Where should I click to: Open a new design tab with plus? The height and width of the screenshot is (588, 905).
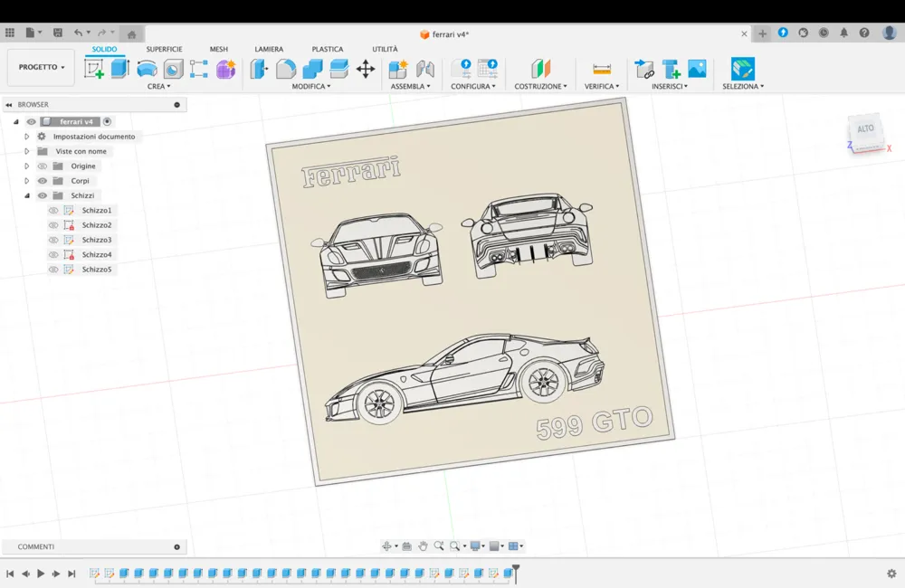point(762,33)
